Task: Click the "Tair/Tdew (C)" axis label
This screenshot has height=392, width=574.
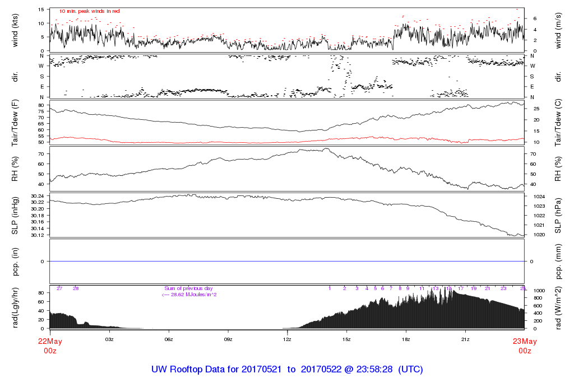Action: (558, 123)
